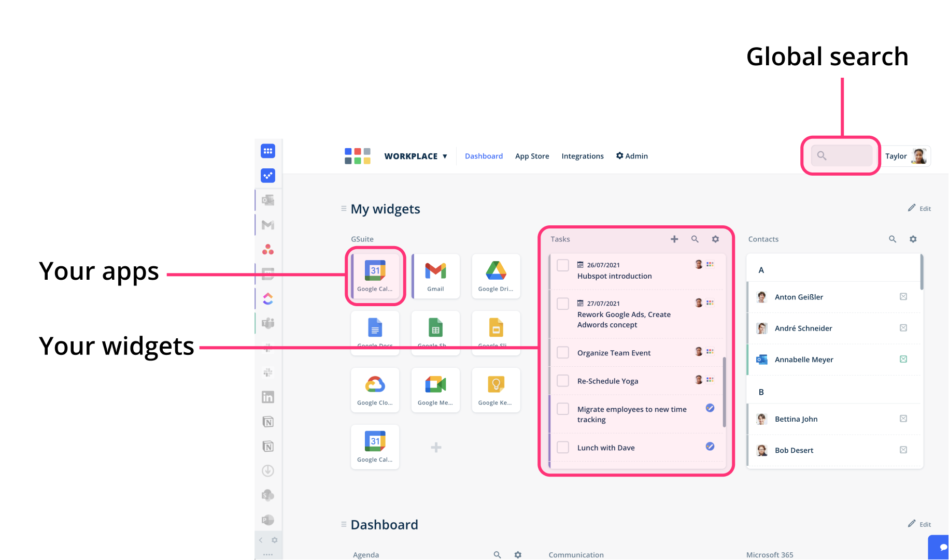Email Anton Geißler via envelope icon
This screenshot has width=949, height=560.
(903, 297)
